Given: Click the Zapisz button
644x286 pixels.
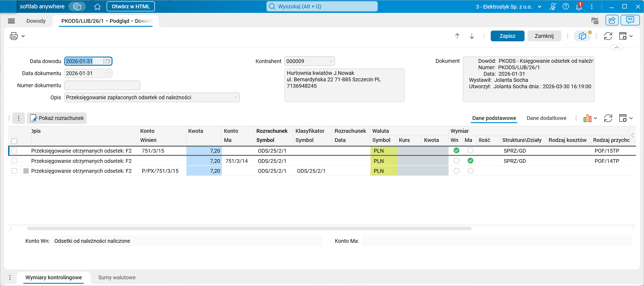Looking at the screenshot, I should [x=507, y=36].
